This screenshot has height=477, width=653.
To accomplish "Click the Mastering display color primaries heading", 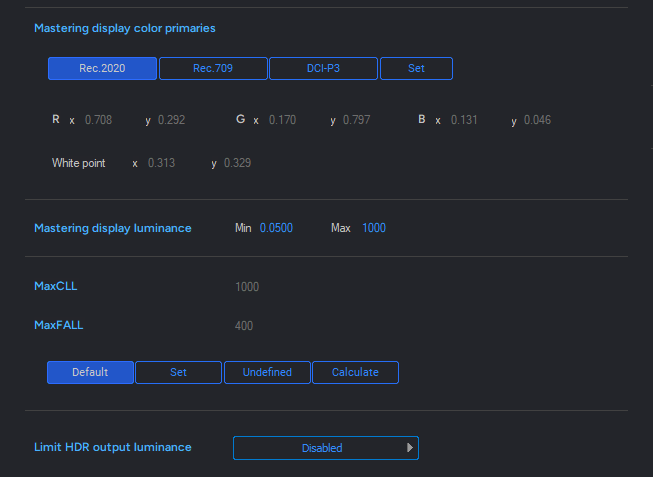I will (125, 28).
